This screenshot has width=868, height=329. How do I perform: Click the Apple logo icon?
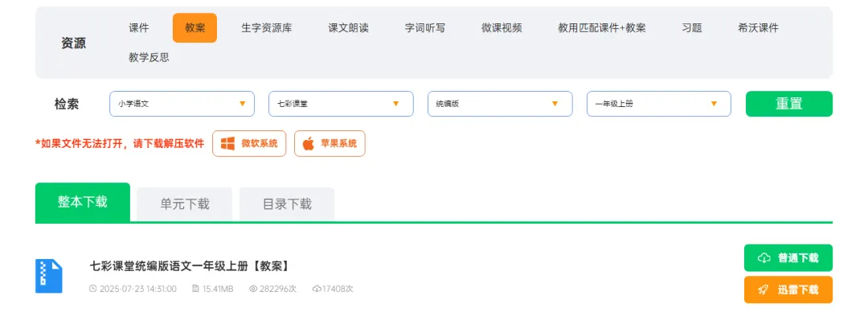pyautogui.click(x=309, y=144)
